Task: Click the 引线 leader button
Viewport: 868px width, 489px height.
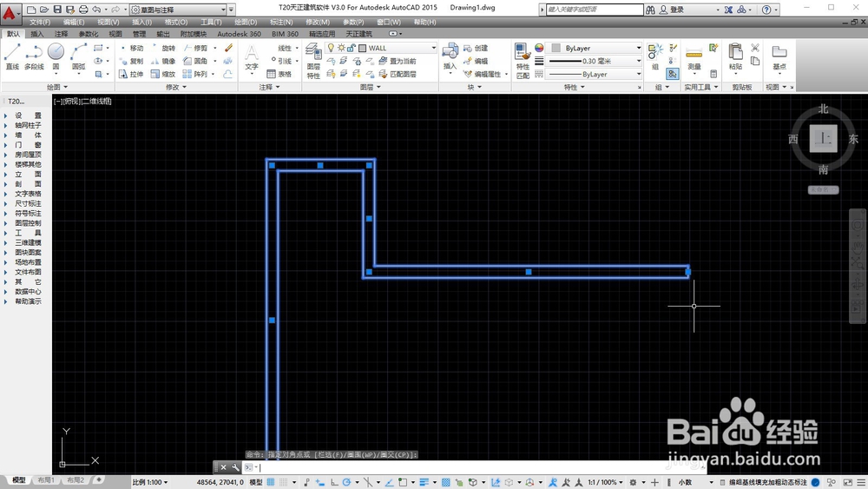Action: coord(280,61)
